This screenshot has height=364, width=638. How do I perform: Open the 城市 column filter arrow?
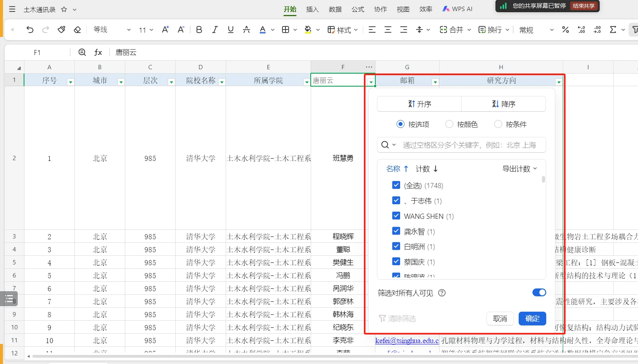[121, 82]
